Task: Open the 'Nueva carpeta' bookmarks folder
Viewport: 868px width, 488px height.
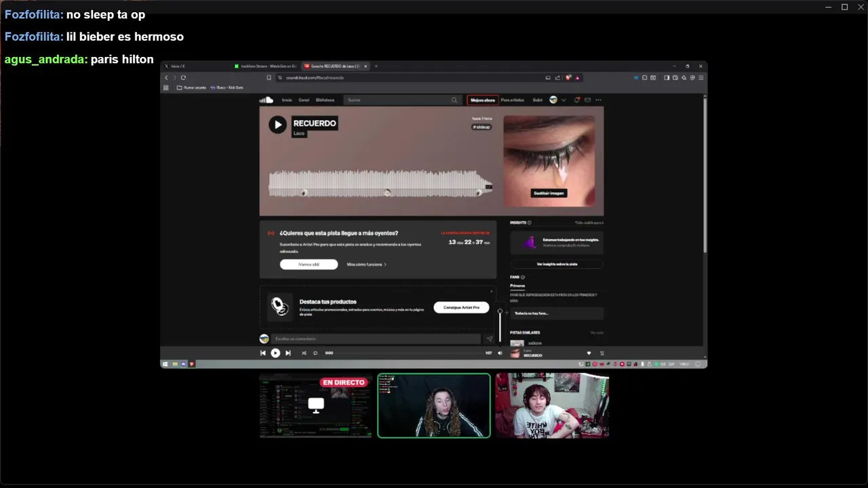Action: tap(191, 87)
